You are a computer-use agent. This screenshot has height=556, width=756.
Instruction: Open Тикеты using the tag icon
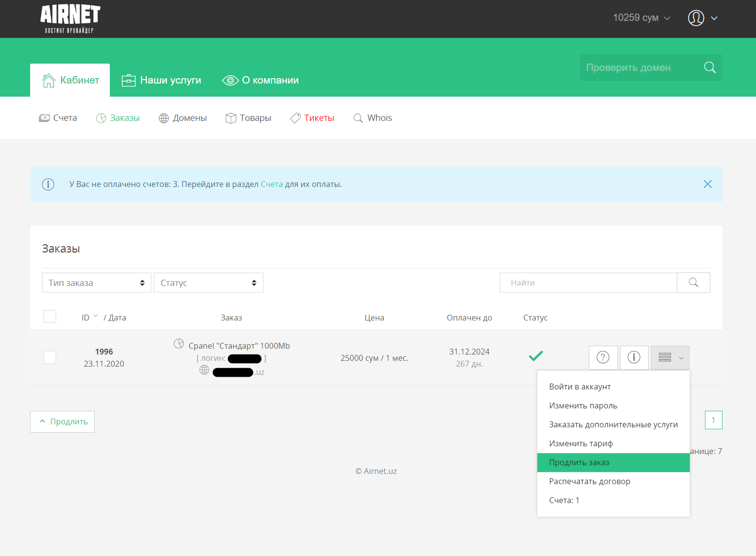tap(295, 118)
